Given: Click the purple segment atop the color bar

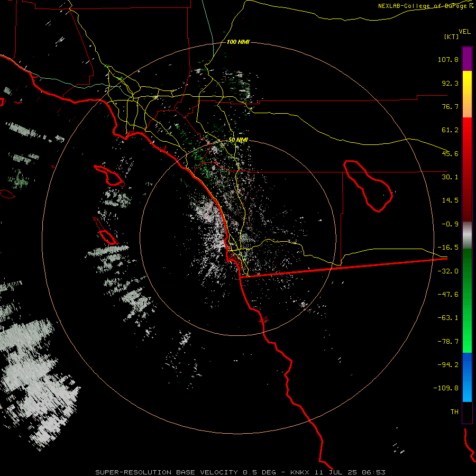Looking at the screenshot, I should pyautogui.click(x=467, y=59).
